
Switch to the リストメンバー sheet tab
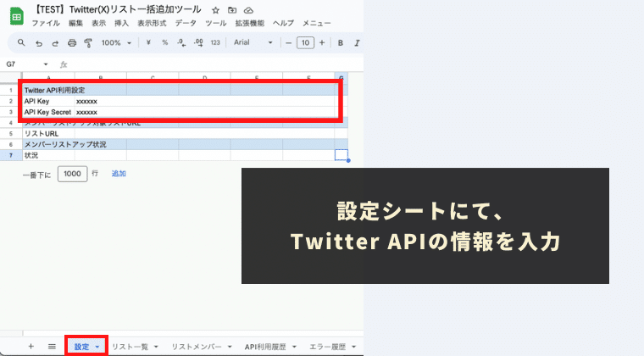pyautogui.click(x=197, y=347)
